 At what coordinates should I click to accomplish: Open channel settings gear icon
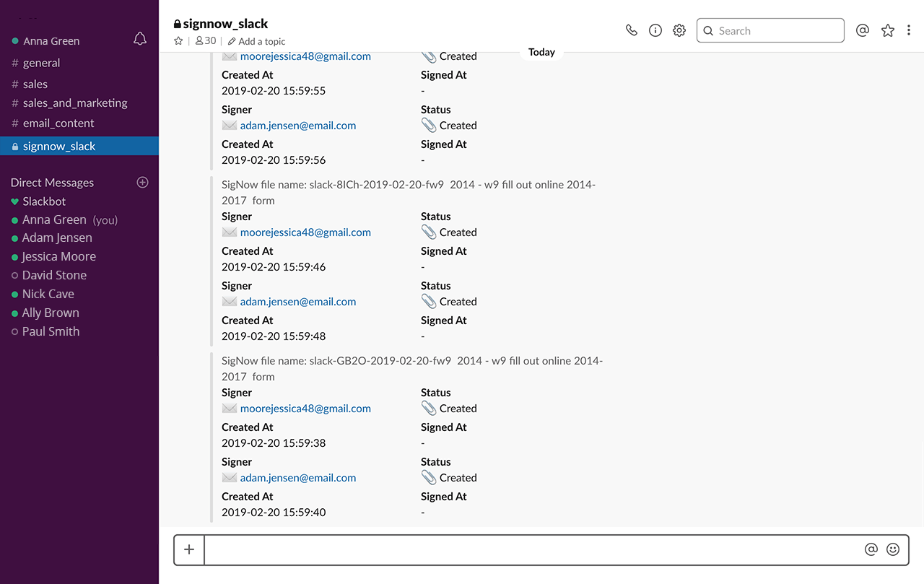coord(679,30)
